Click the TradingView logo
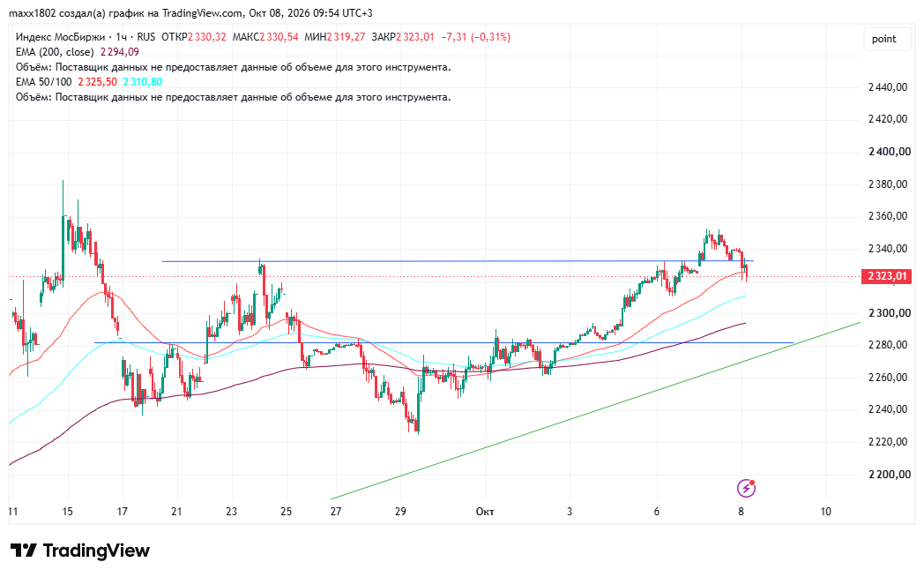 coord(79,551)
